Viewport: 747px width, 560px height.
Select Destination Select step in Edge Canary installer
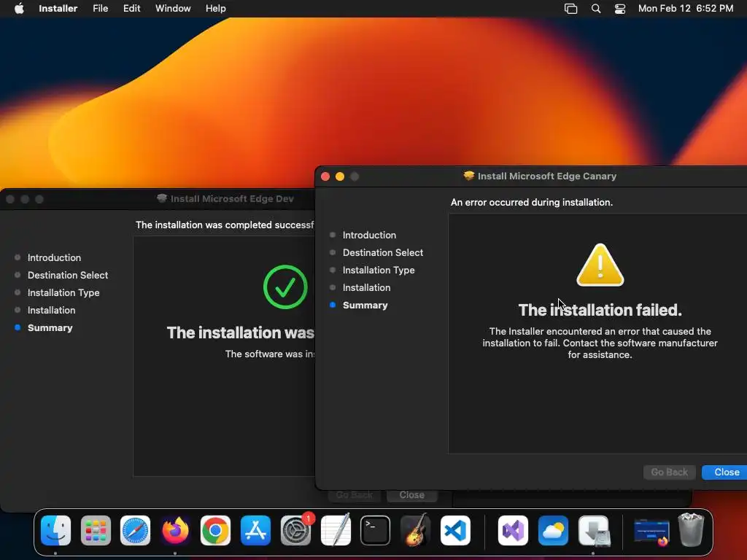(x=382, y=252)
